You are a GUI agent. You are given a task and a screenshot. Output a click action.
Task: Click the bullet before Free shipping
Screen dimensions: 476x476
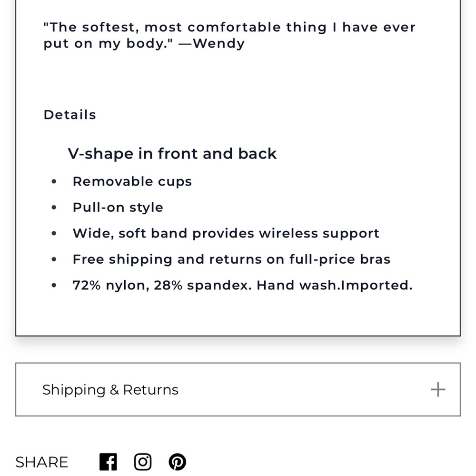tap(54, 259)
